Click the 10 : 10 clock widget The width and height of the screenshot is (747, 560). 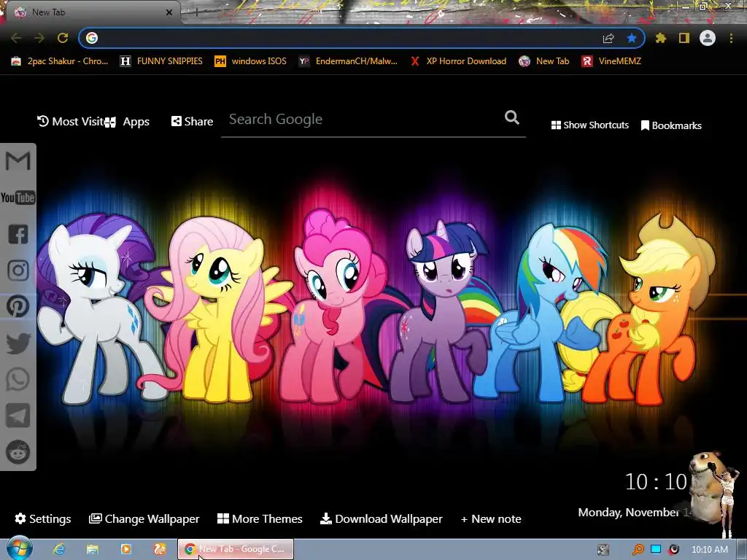(656, 482)
